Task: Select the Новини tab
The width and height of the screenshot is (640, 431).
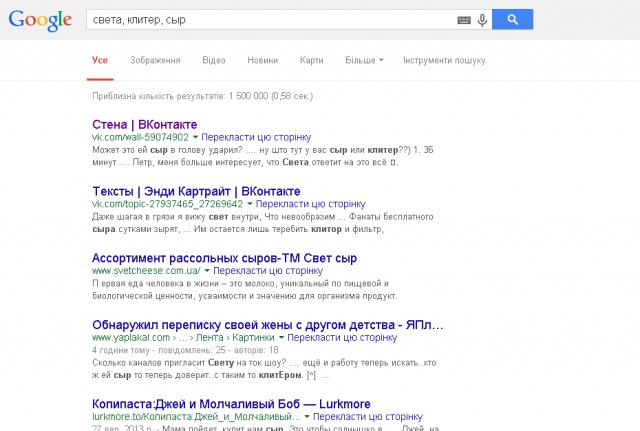Action: tap(263, 60)
